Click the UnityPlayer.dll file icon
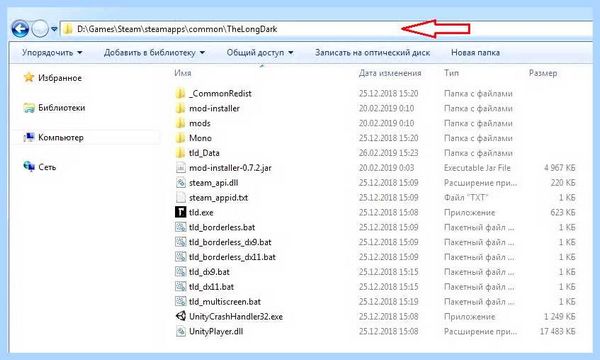Viewport: 600px width, 360px height. 180,331
